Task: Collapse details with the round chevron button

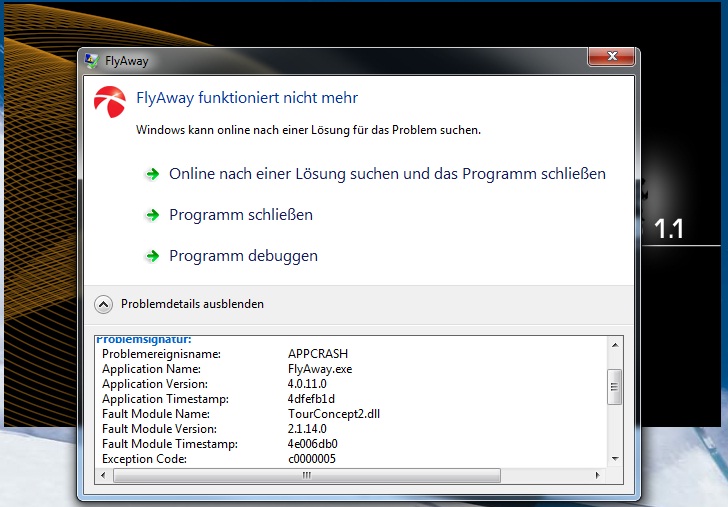Action: pyautogui.click(x=103, y=305)
